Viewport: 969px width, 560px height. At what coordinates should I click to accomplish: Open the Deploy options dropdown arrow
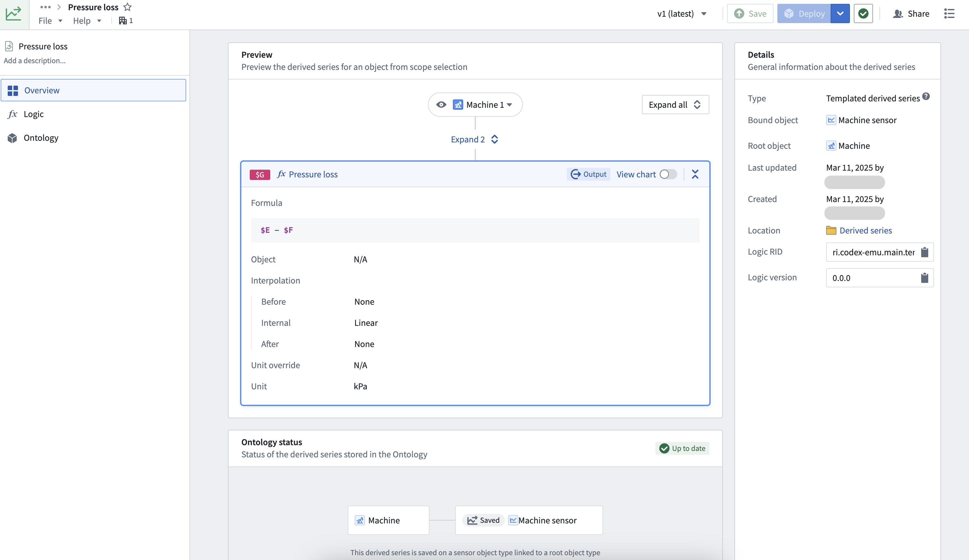click(840, 13)
